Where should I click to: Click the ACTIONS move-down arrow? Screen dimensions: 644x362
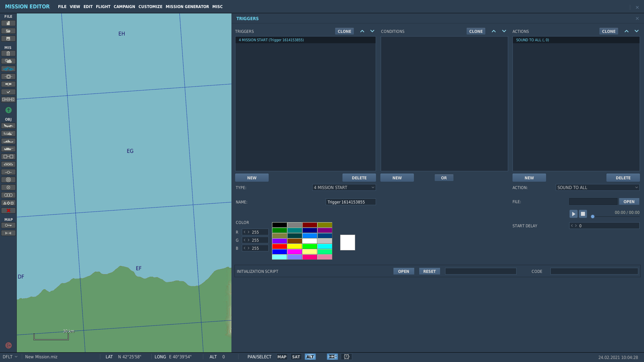click(x=637, y=31)
